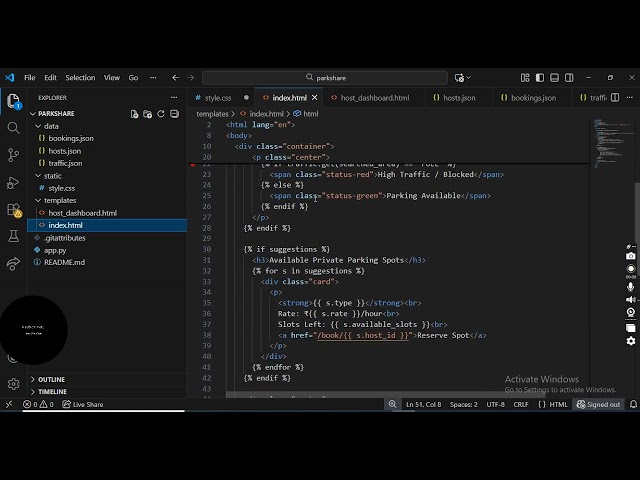
Task: Click Spaces: 2 indentation setting
Action: click(x=463, y=404)
